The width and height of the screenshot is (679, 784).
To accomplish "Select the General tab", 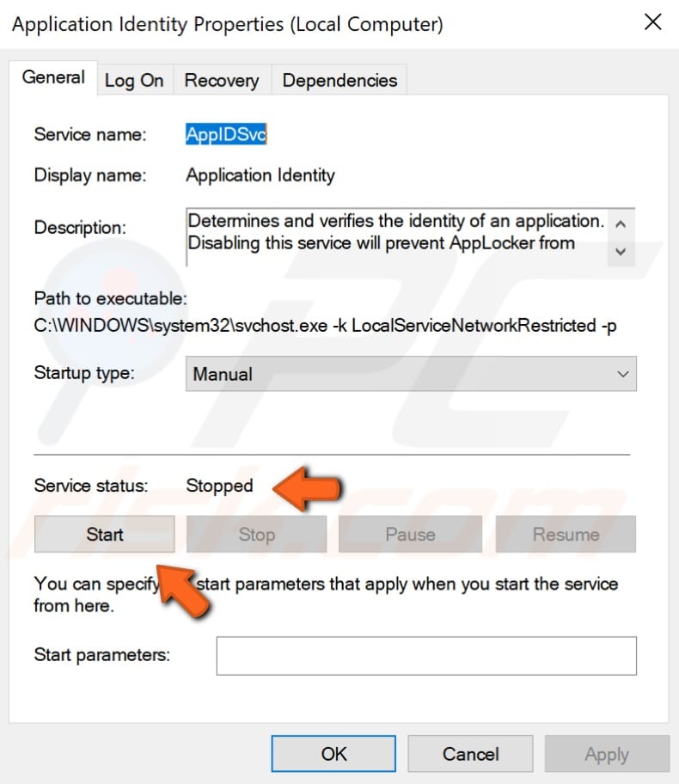I will coord(53,77).
